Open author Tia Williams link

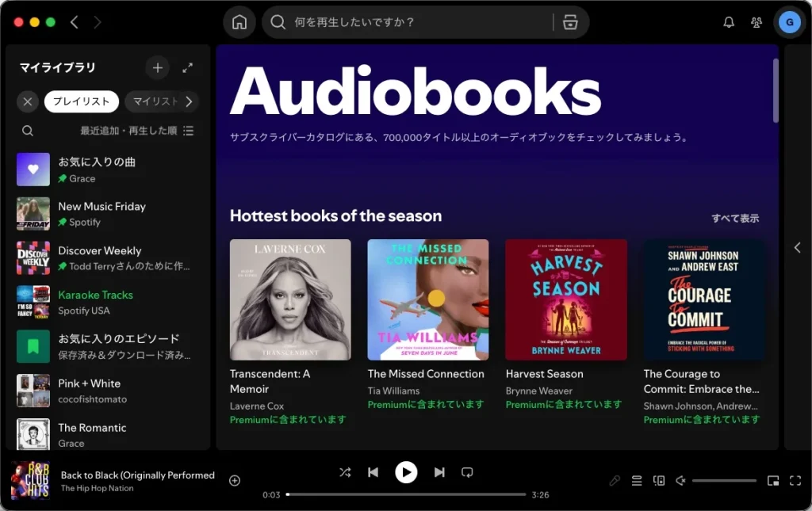(x=393, y=391)
